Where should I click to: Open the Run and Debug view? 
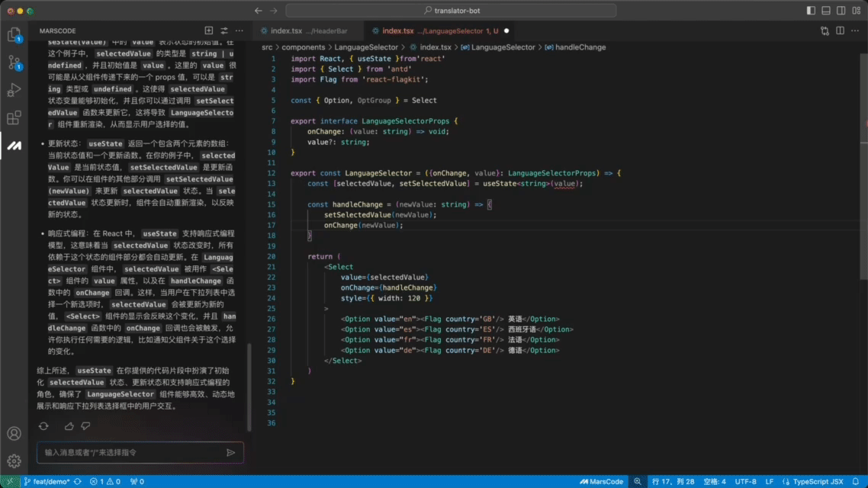[x=14, y=90]
